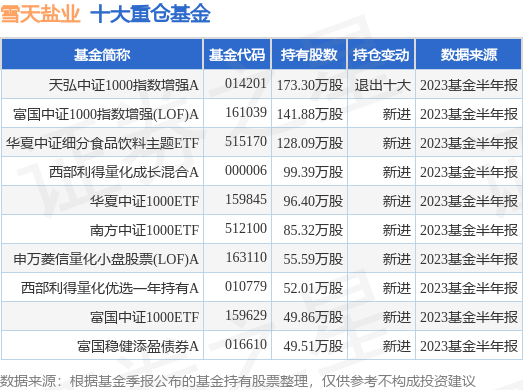Select 华夏中证细分食品饮料主题ETF row name
The width and height of the screenshot is (523, 390).
(102, 143)
